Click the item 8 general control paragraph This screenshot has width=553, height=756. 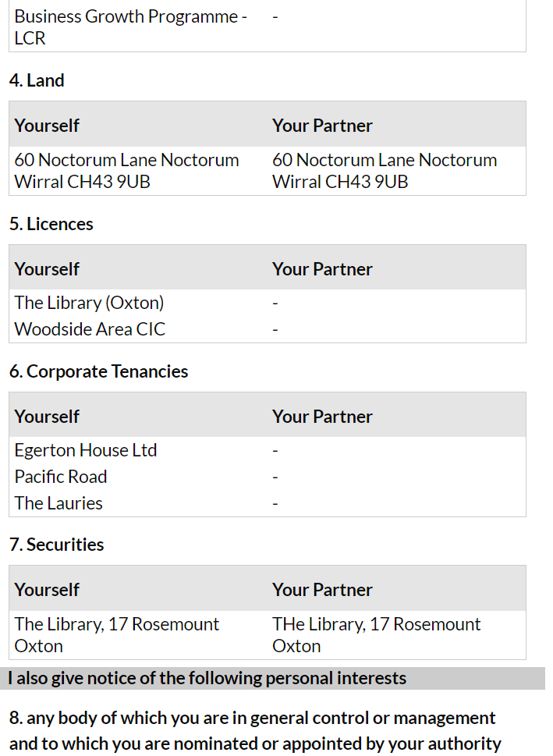(x=254, y=730)
